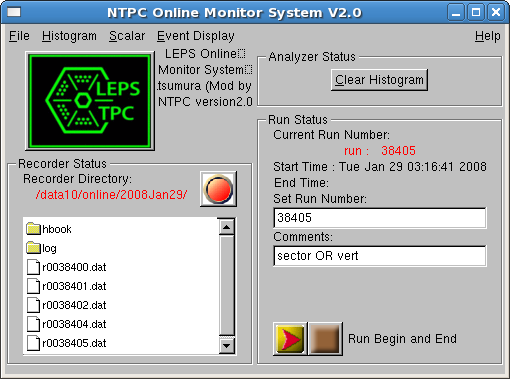The height and width of the screenshot is (379, 510).
Task: Click the Start Time line in Run Status
Action: pyautogui.click(x=380, y=166)
